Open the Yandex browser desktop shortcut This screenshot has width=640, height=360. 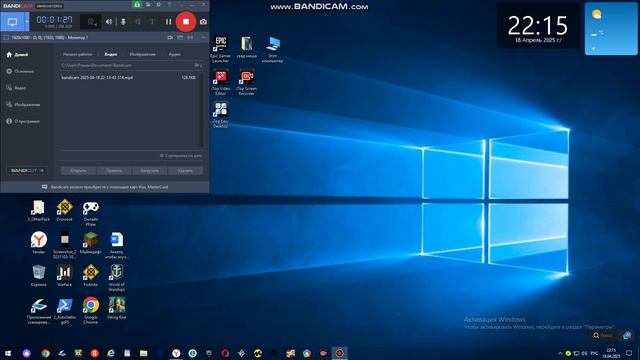39,243
